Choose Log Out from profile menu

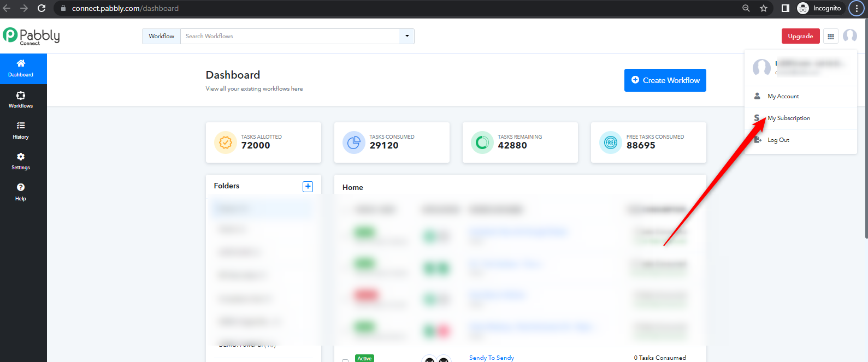[801, 140]
